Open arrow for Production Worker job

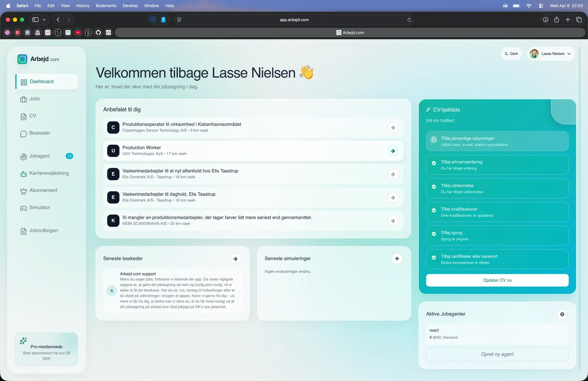coord(393,151)
